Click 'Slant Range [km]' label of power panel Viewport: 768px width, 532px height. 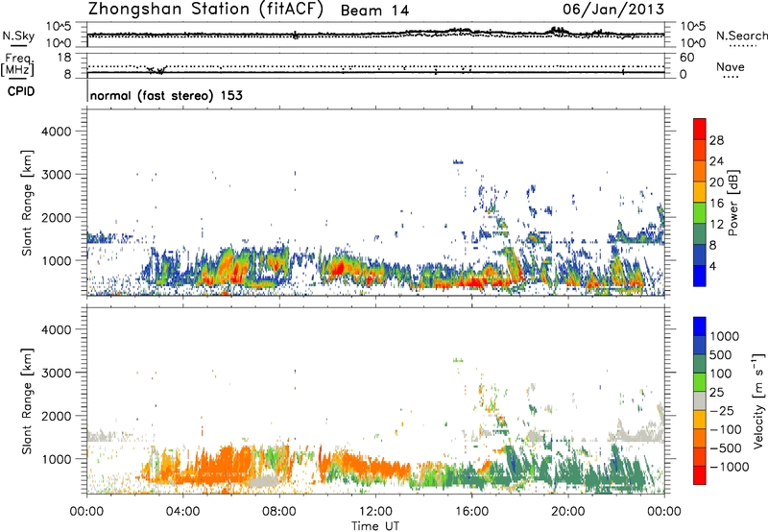click(x=28, y=203)
